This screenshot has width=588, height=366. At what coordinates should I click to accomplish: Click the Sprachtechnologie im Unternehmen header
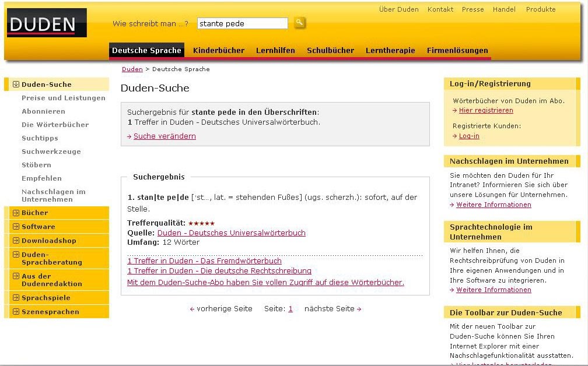[512, 232]
